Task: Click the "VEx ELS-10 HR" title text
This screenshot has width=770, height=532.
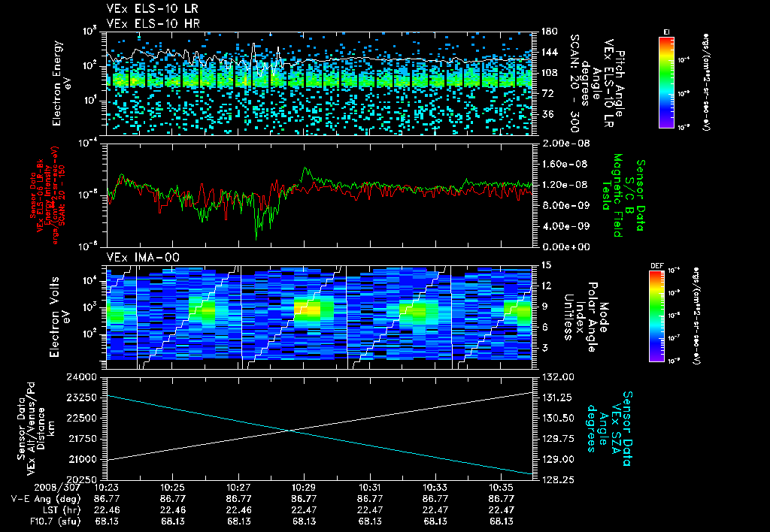Action: tap(153, 23)
